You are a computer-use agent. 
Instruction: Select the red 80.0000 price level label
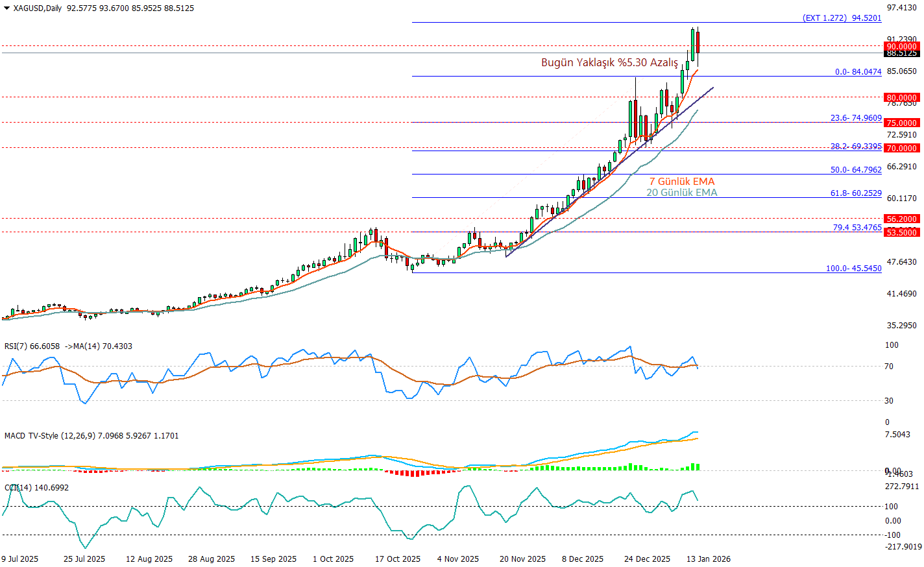point(902,97)
